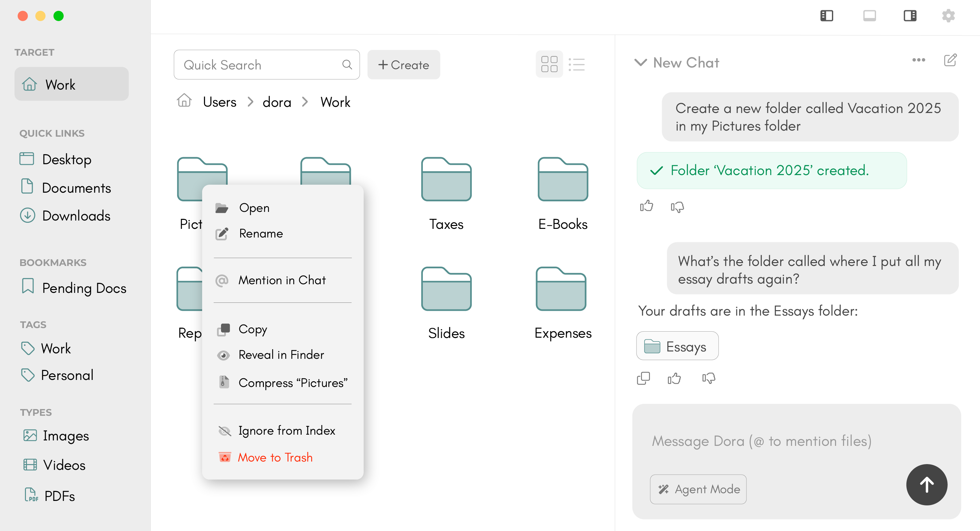The image size is (980, 531).
Task: Copy the Essays response with copy icon
Action: (x=643, y=378)
